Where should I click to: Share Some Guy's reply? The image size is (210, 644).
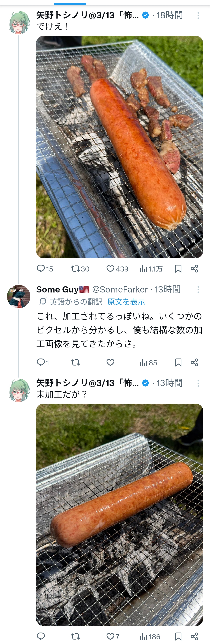coord(194,362)
